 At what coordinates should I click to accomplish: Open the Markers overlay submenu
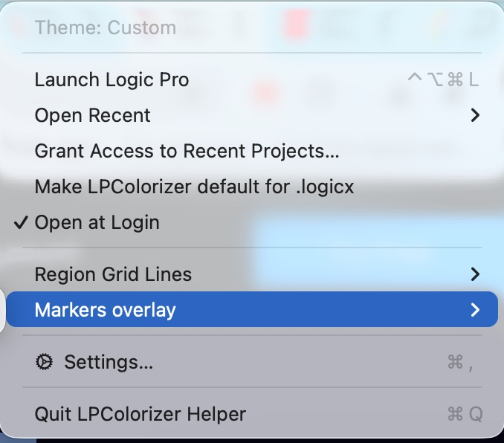click(x=252, y=309)
